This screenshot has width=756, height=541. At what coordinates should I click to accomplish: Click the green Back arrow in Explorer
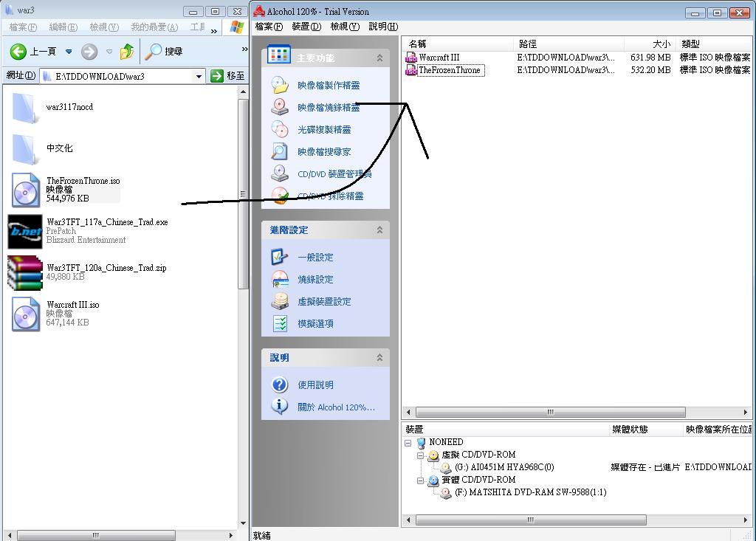[18, 51]
